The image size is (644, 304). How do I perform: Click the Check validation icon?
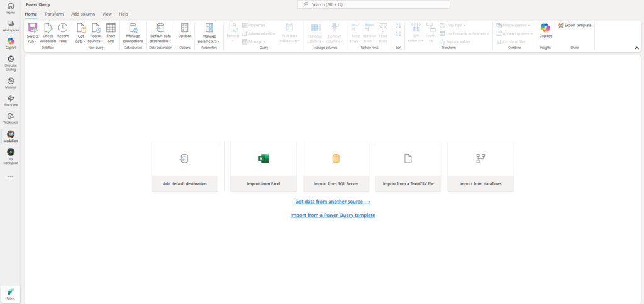coord(48,28)
